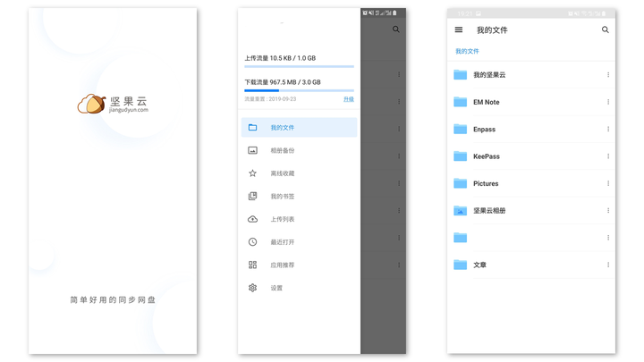Open more options for KeePass folder

608,156
